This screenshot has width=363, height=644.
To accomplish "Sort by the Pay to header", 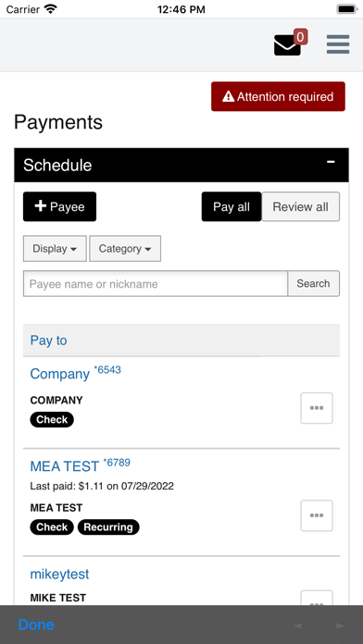I will click(x=48, y=341).
